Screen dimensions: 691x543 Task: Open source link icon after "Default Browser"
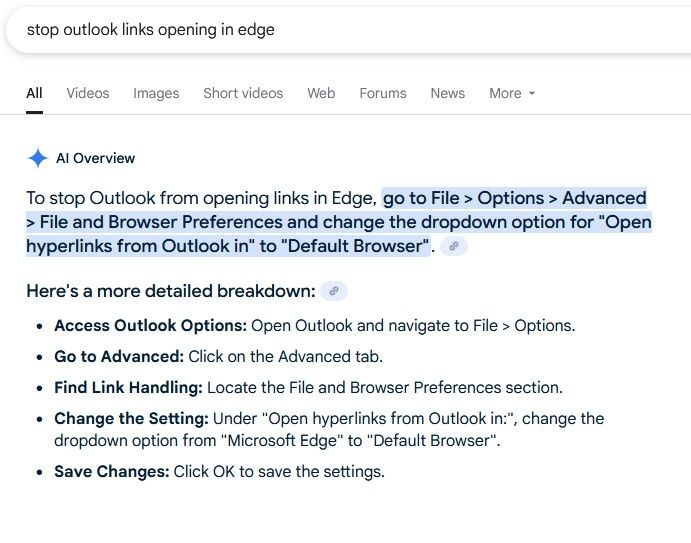click(x=454, y=246)
